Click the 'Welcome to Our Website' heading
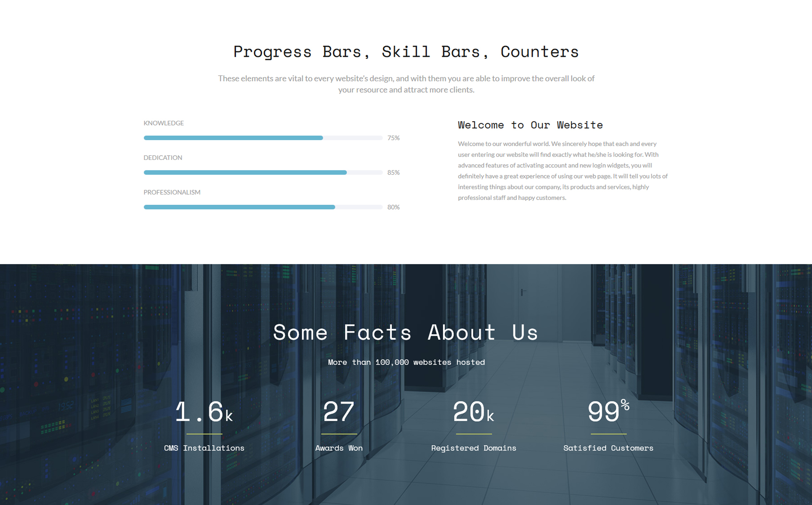 pyautogui.click(x=530, y=125)
